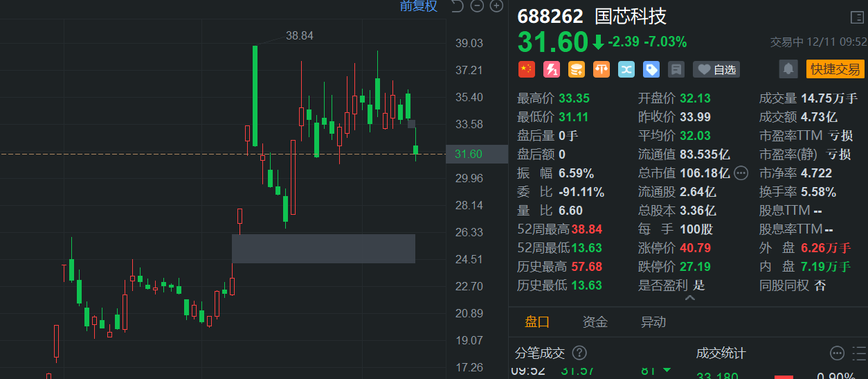
Task: Click the blue shuffle arrows icon
Action: click(x=626, y=69)
